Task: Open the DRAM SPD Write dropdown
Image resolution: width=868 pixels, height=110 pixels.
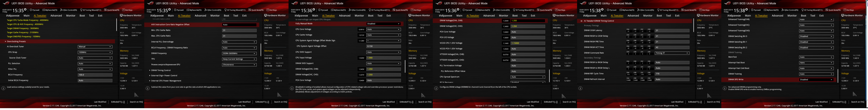Action: click(816, 79)
